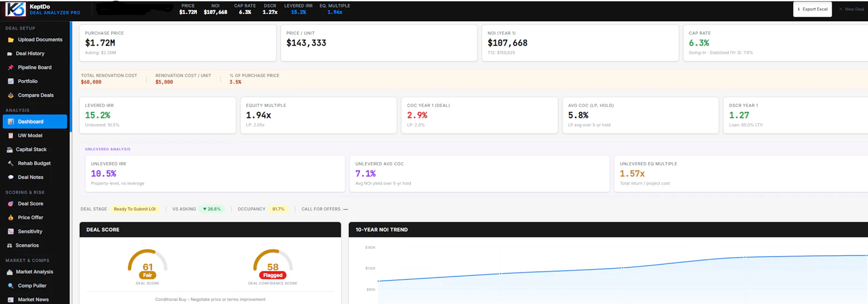This screenshot has height=304, width=868.
Task: Click the CoC Year 1 2.9% value
Action: [x=417, y=115]
